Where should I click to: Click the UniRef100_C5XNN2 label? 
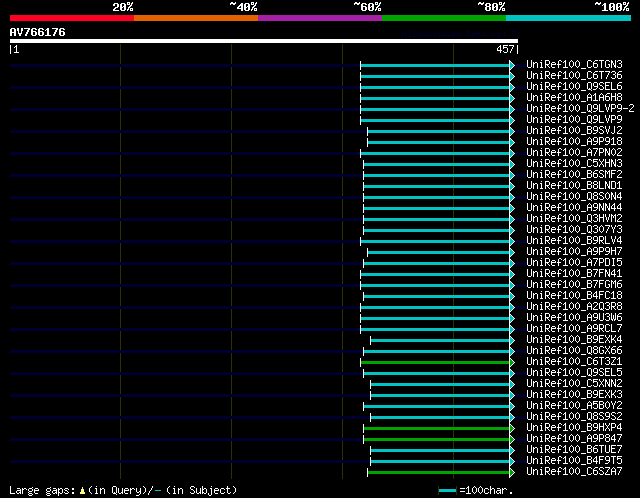[x=574, y=384]
